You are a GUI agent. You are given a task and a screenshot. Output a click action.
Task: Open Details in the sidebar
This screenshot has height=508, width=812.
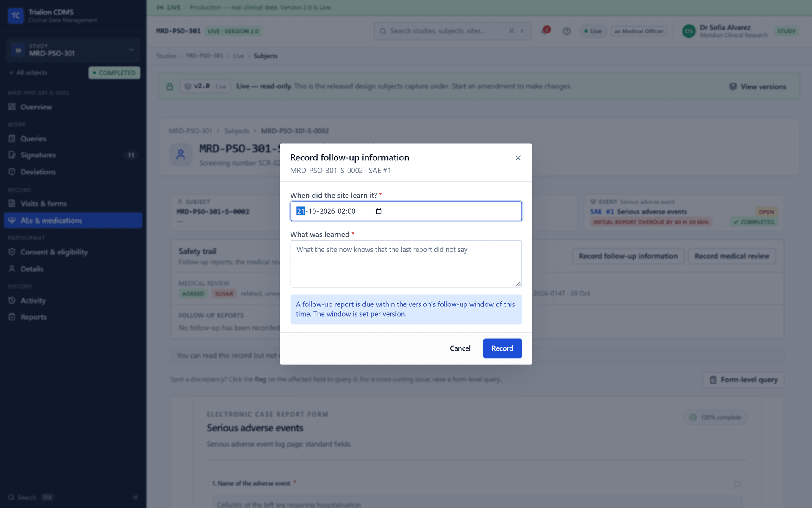(x=73, y=269)
